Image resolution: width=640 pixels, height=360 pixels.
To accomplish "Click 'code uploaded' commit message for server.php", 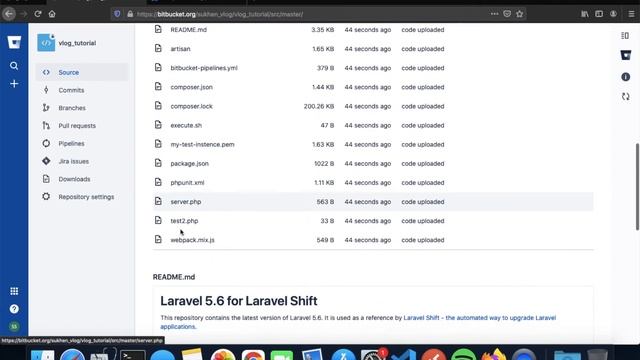I will (x=422, y=202).
